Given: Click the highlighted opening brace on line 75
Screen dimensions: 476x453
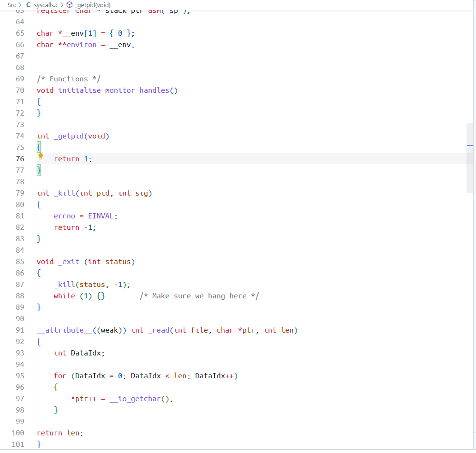Looking at the screenshot, I should coord(39,148).
